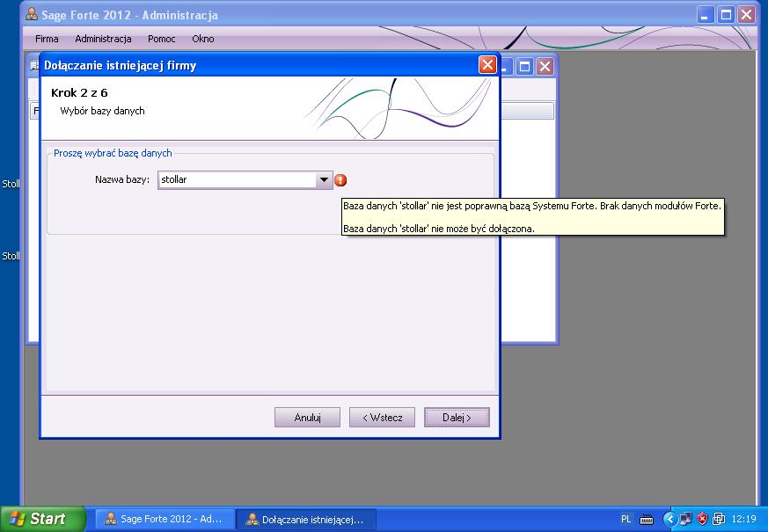Maximize the inner background child window
This screenshot has width=768, height=532.
524,66
